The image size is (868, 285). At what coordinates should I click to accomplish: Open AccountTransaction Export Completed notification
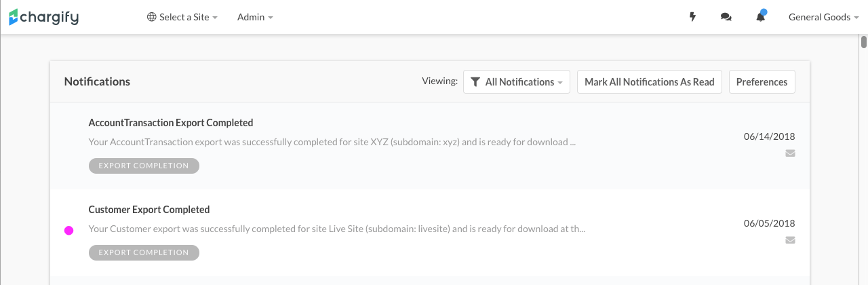pyautogui.click(x=171, y=123)
